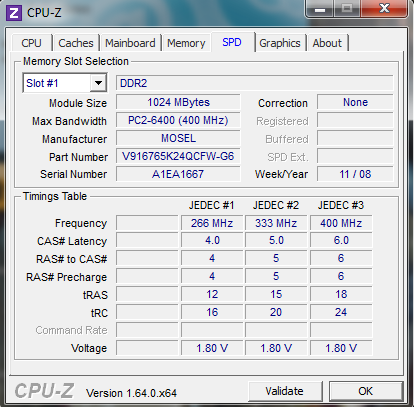Click the CPU-Z logo icon in title bar
The height and width of the screenshot is (407, 414).
tap(14, 13)
